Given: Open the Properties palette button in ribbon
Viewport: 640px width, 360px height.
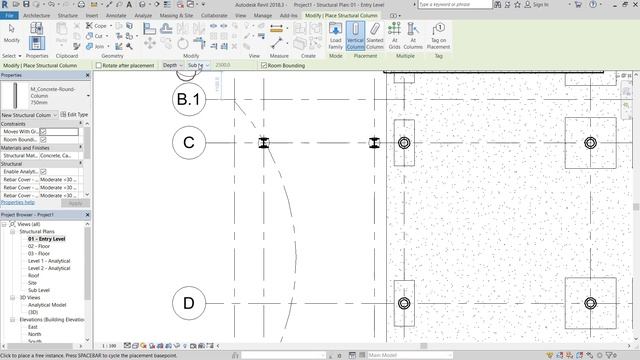Looking at the screenshot, I should 36,43.
